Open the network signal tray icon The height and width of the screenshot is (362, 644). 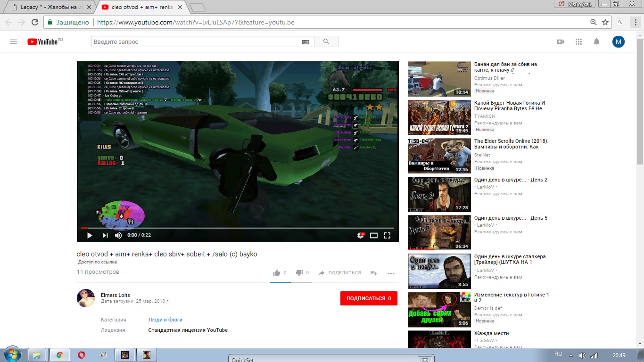point(594,355)
